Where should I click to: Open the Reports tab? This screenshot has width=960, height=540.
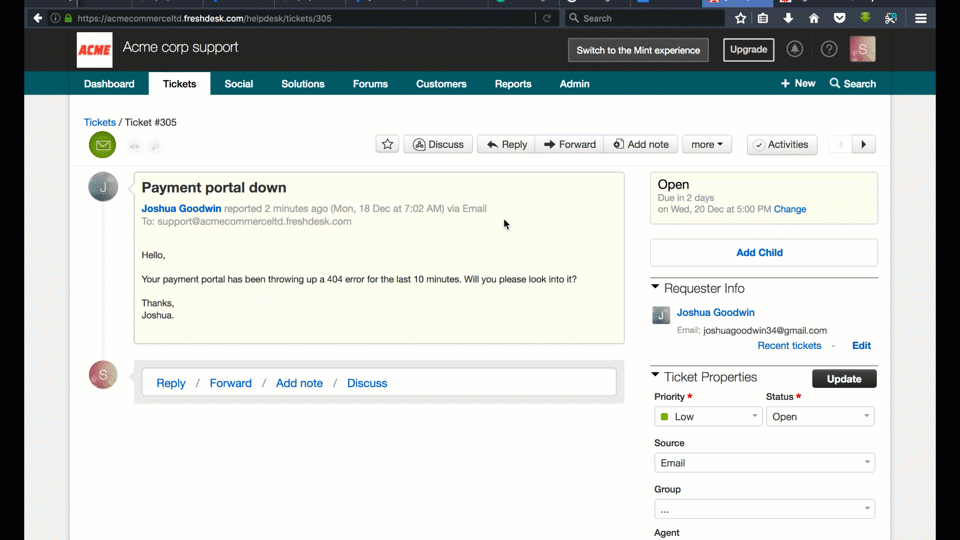[x=513, y=84]
